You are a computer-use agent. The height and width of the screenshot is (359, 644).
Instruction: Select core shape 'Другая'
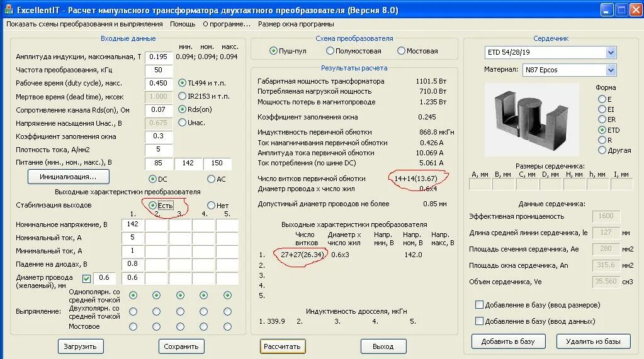tap(602, 150)
